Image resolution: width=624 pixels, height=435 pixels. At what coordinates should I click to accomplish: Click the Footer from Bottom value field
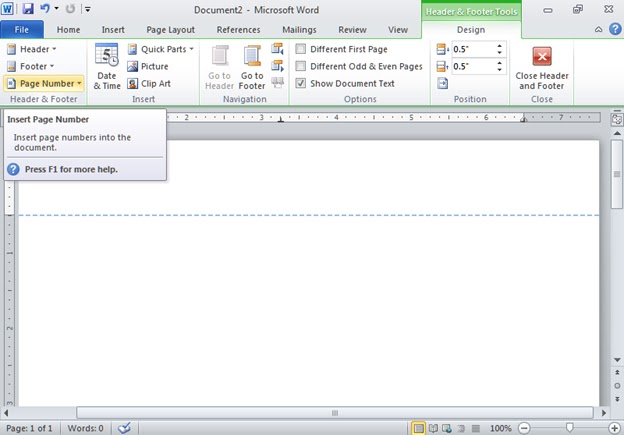pos(472,66)
